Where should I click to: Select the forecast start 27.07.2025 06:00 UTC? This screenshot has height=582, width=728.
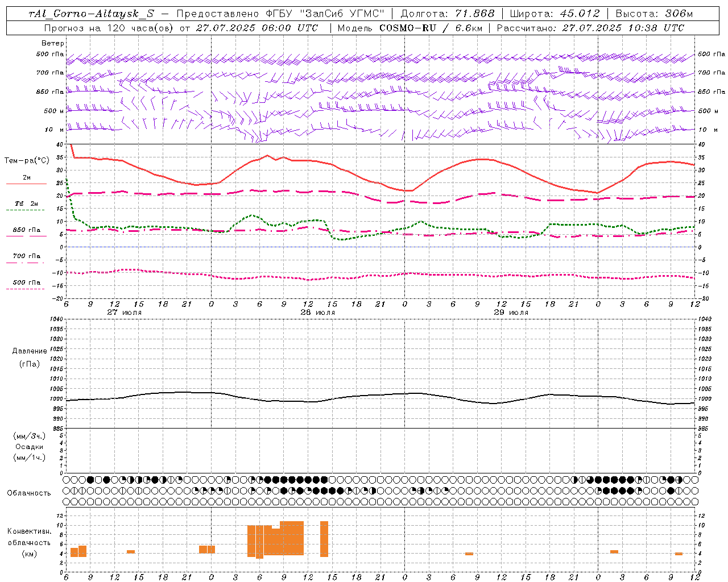[x=257, y=28]
